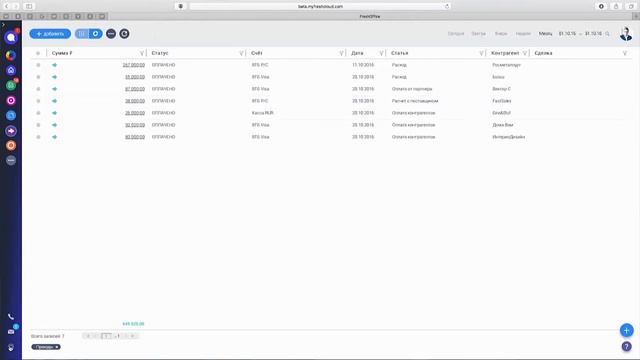Click the start date of the range
640x360 pixels.
coord(567,33)
